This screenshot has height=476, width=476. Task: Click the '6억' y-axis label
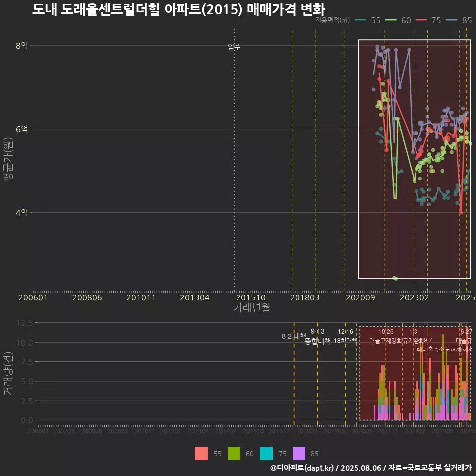[x=22, y=129]
